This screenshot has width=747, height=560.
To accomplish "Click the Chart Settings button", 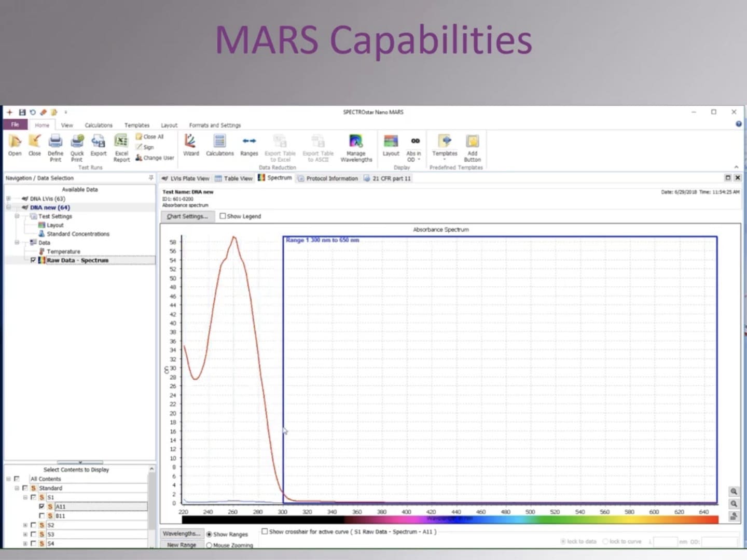I will pyautogui.click(x=187, y=216).
